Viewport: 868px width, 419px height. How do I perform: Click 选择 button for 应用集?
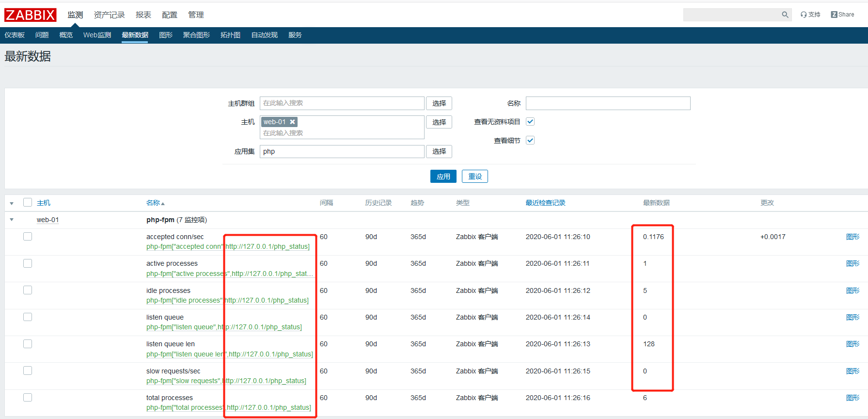(x=439, y=151)
